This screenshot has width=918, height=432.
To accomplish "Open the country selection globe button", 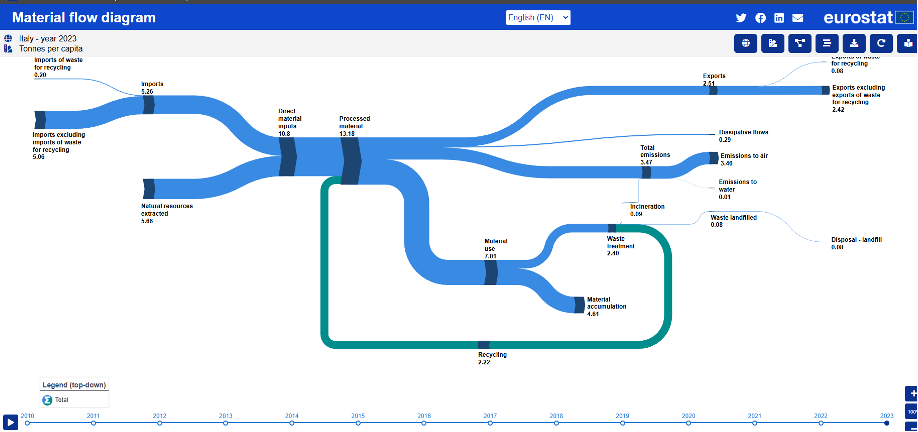I will click(745, 43).
